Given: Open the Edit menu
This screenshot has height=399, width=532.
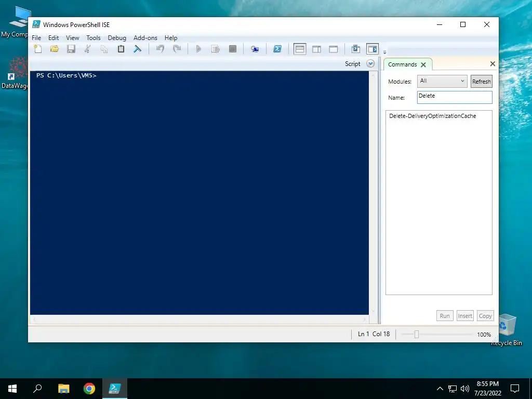Looking at the screenshot, I should [x=54, y=38].
